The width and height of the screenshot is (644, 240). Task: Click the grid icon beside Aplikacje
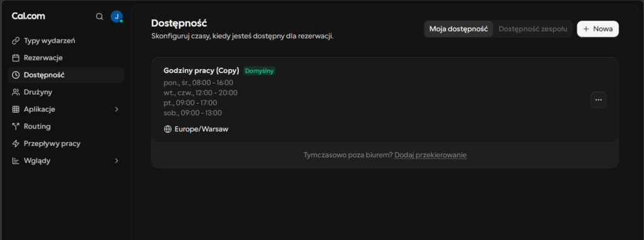coord(16,109)
